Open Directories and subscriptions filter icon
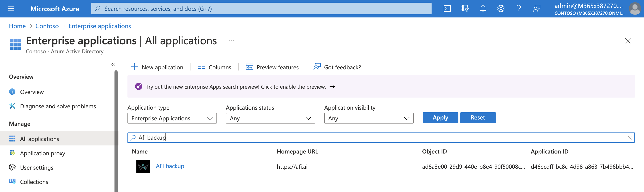644x192 pixels. [465, 9]
